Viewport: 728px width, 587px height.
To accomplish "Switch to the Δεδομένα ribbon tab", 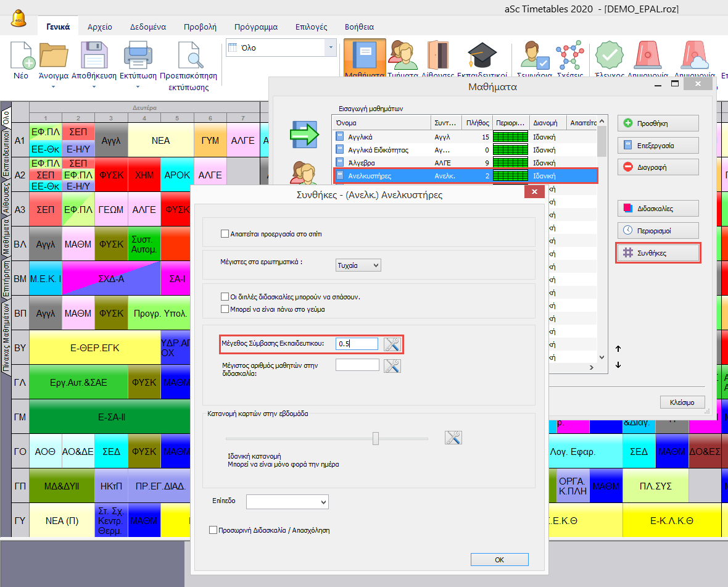I will pyautogui.click(x=147, y=27).
